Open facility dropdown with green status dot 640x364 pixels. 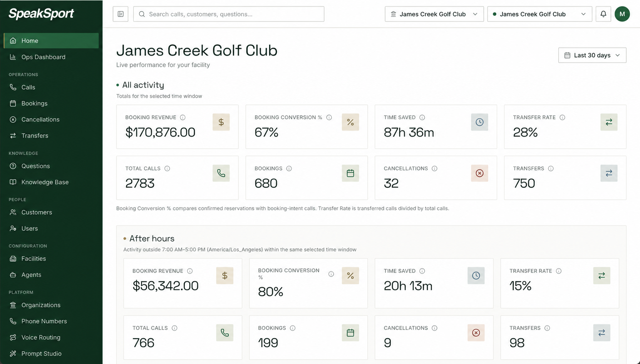(x=539, y=14)
